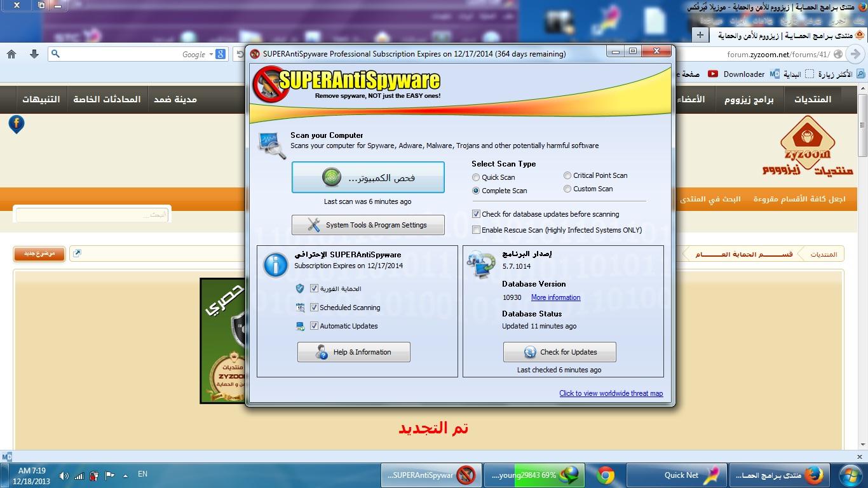The image size is (868, 488).
Task: Click Action Center flag tray icon
Action: pos(109,475)
